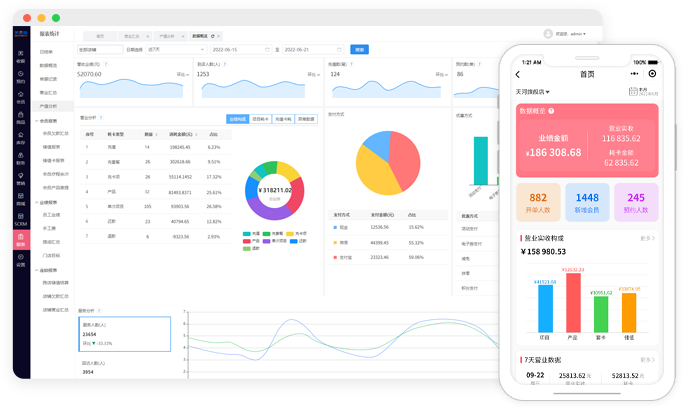
Task: Tap the back arrow in phone header
Action: point(518,74)
